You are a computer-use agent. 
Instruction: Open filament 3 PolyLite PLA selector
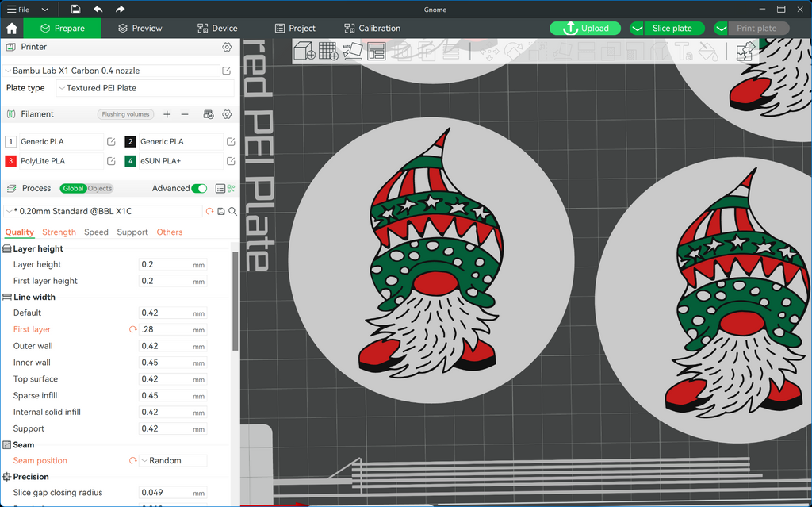[x=61, y=161]
